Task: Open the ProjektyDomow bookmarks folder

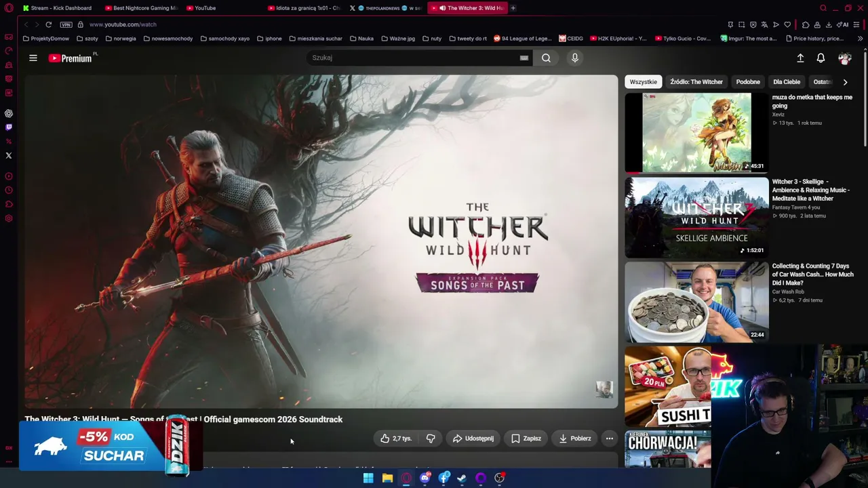Action: (46, 39)
